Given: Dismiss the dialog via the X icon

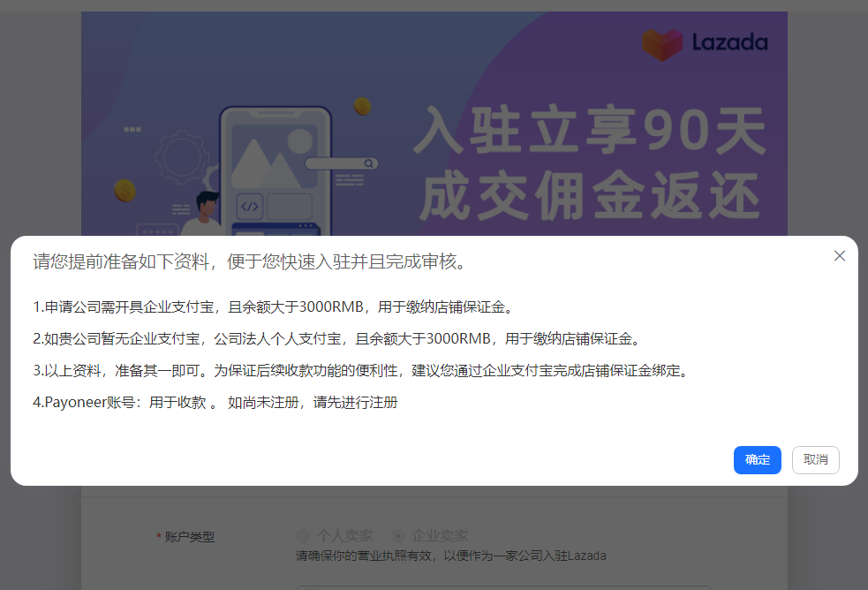Looking at the screenshot, I should [840, 255].
